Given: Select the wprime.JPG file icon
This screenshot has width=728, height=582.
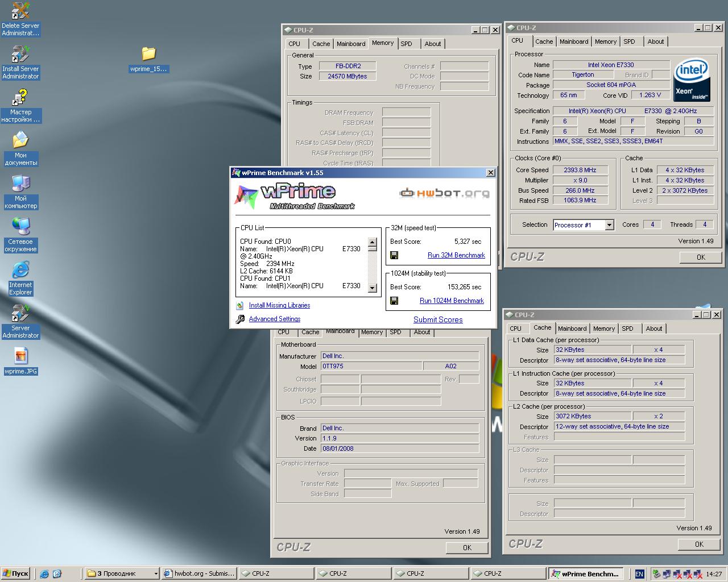Looking at the screenshot, I should click(20, 361).
